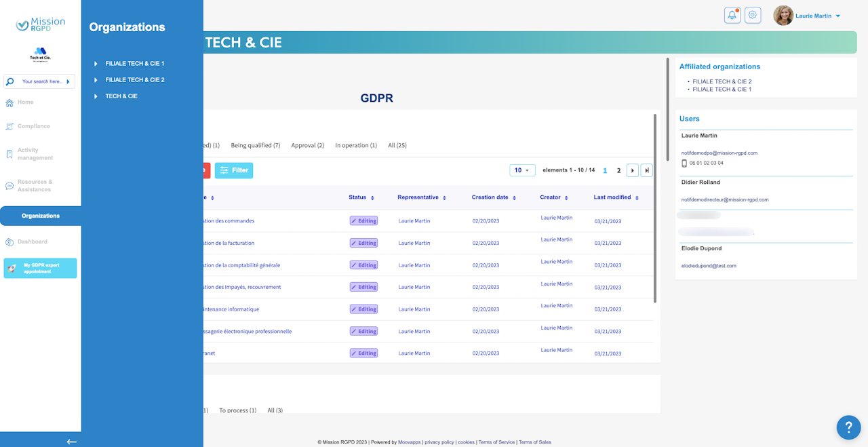This screenshot has width=868, height=447.
Task: Click email elodiedupond@test.com
Action: 709,266
